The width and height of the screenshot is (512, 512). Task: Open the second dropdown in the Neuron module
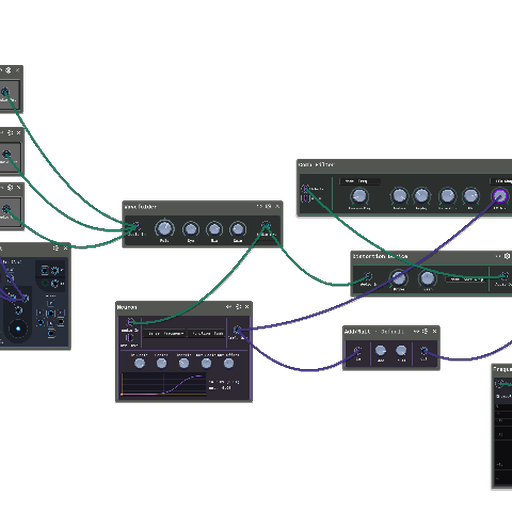pyautogui.click(x=206, y=333)
